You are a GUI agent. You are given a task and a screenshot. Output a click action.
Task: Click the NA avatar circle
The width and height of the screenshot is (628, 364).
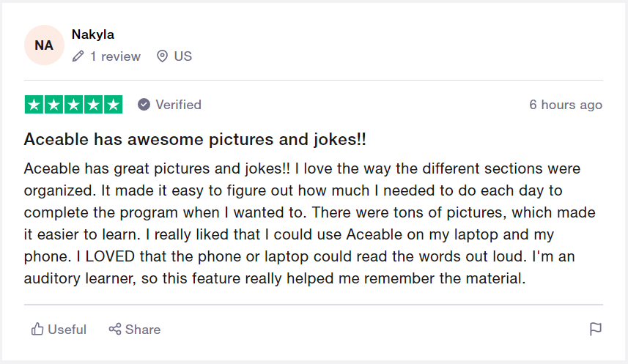[44, 45]
